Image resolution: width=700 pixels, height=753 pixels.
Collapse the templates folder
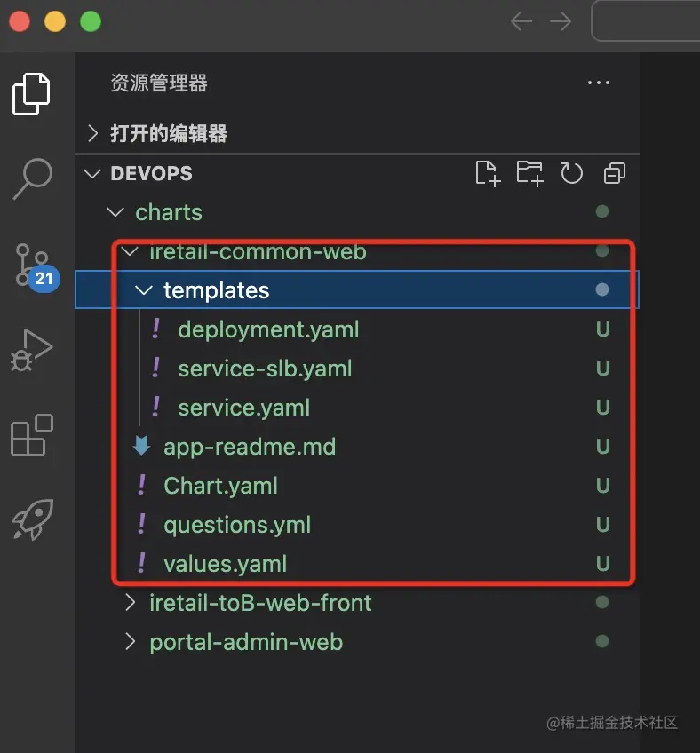[357, 290]
